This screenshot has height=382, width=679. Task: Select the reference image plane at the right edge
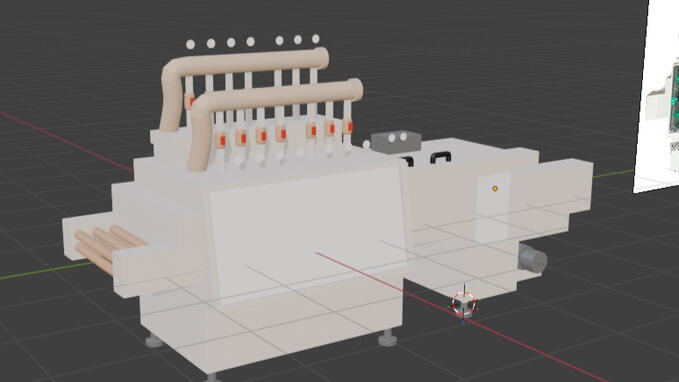pyautogui.click(x=656, y=95)
